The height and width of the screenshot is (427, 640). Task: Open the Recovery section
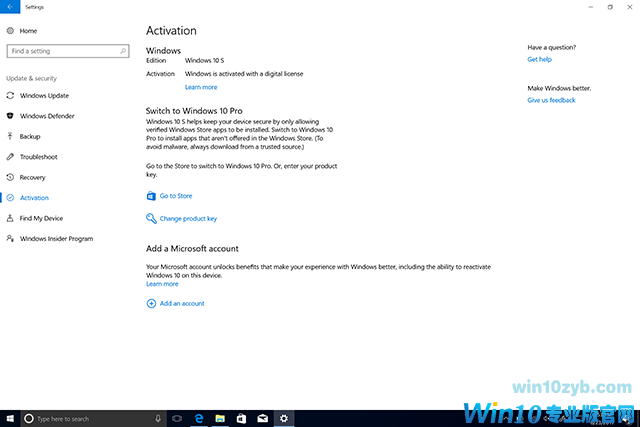pos(32,177)
